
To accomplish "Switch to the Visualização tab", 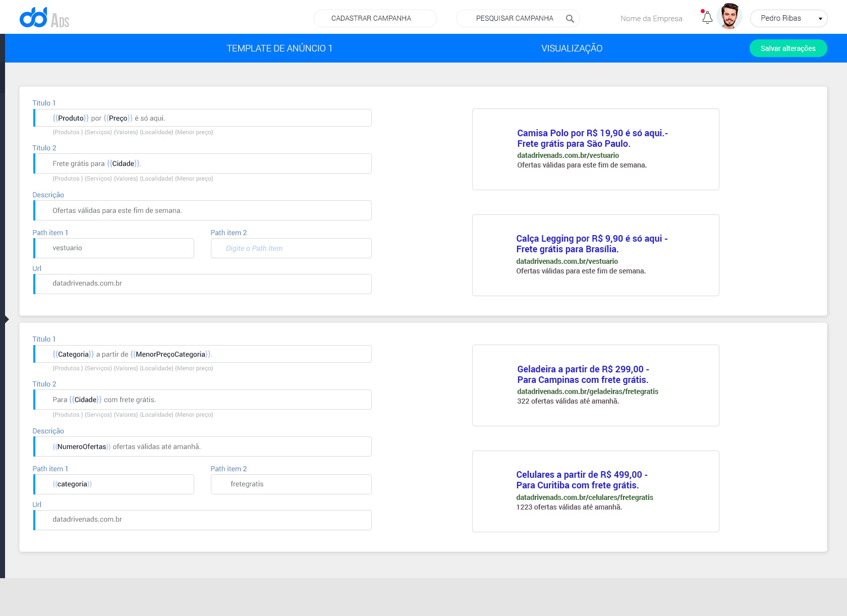I will (x=572, y=48).
